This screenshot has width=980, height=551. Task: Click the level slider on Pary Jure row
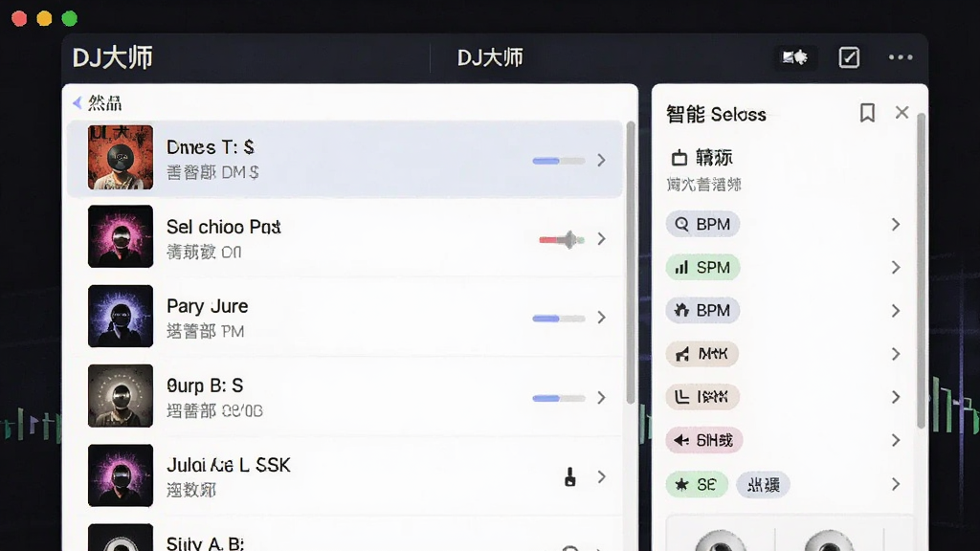(559, 318)
